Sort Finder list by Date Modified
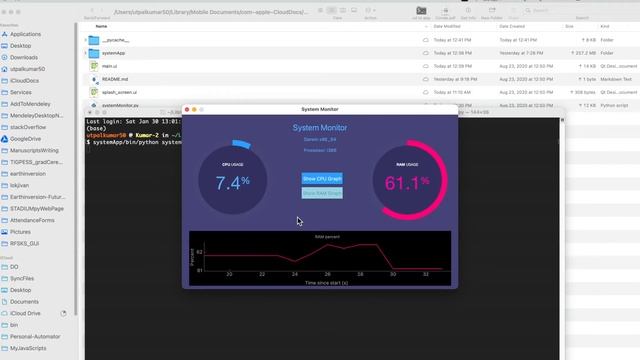Screen dimensions: 640x360 pyautogui.click(x=447, y=26)
